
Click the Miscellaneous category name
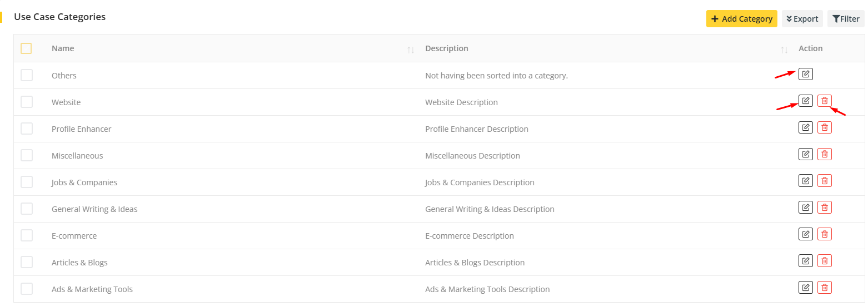pos(77,156)
